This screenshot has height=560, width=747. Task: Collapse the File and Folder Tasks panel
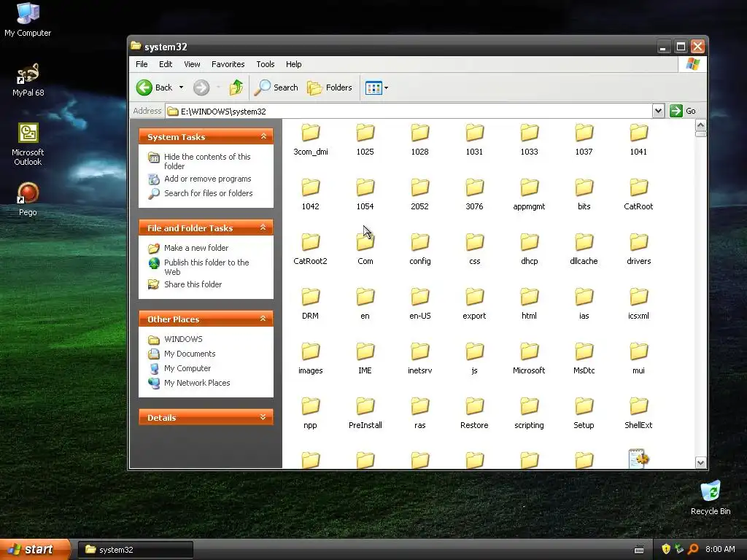coord(263,227)
